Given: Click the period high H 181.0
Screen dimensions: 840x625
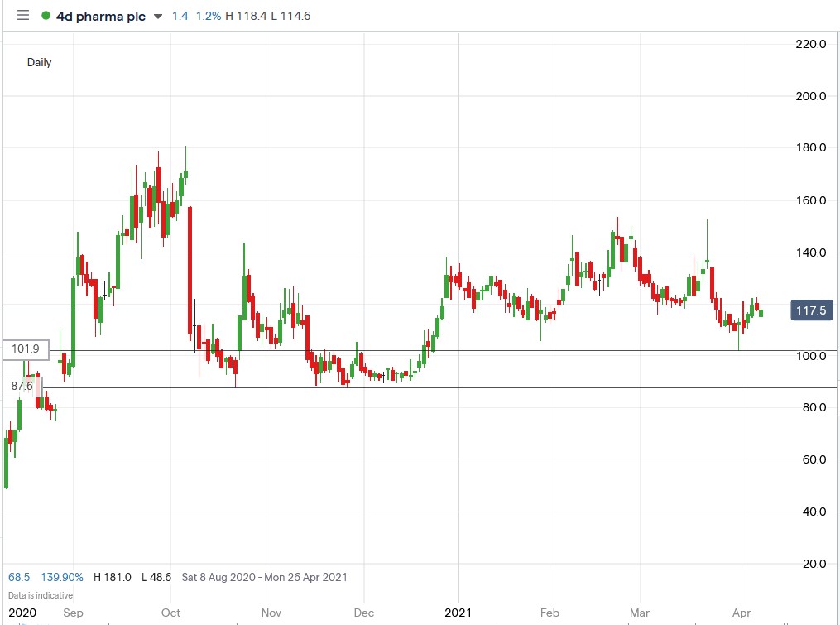Looking at the screenshot, I should pos(112,577).
